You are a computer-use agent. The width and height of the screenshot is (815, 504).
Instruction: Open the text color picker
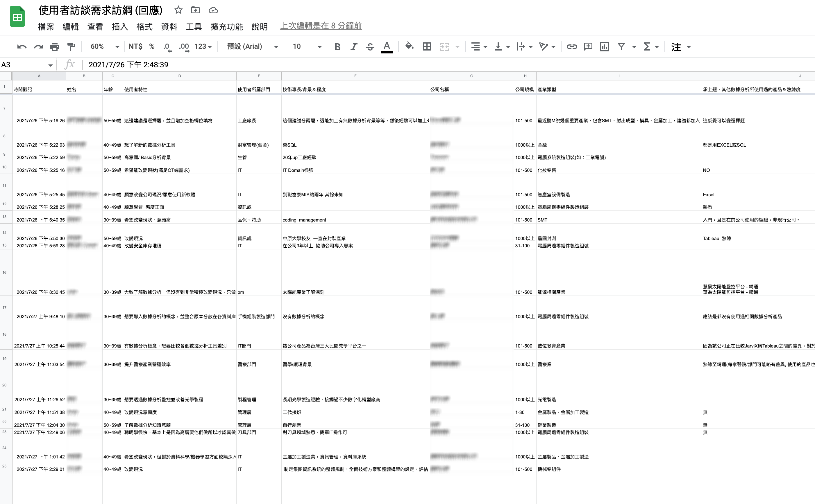tap(387, 47)
